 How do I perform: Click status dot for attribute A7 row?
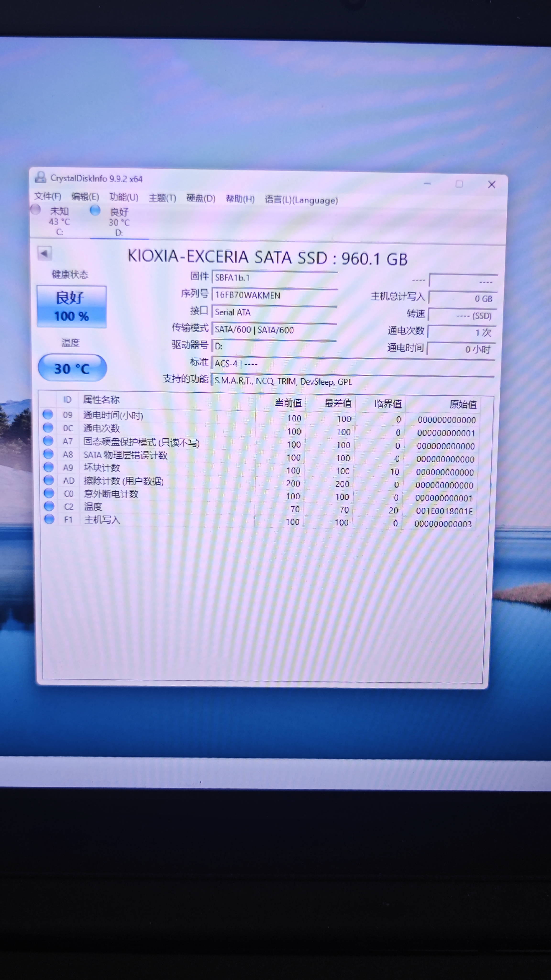click(x=48, y=440)
